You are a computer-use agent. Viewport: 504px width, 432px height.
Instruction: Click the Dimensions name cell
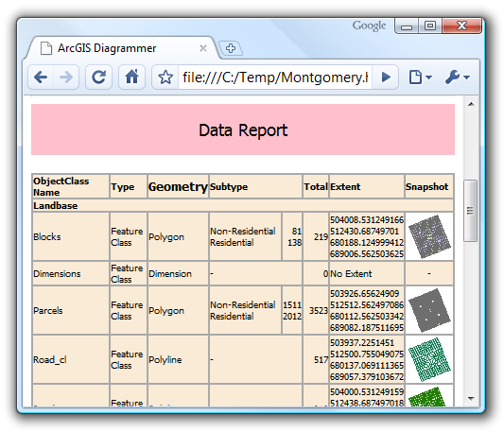(71, 273)
